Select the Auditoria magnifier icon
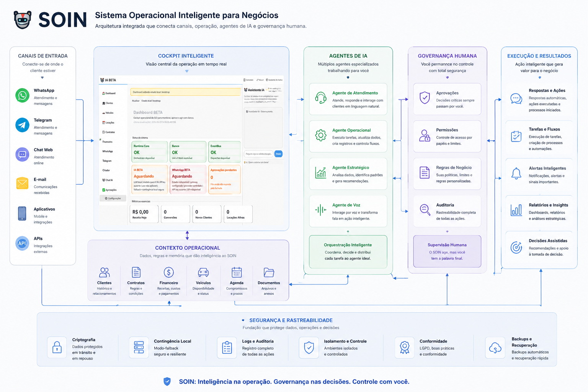 (x=425, y=210)
